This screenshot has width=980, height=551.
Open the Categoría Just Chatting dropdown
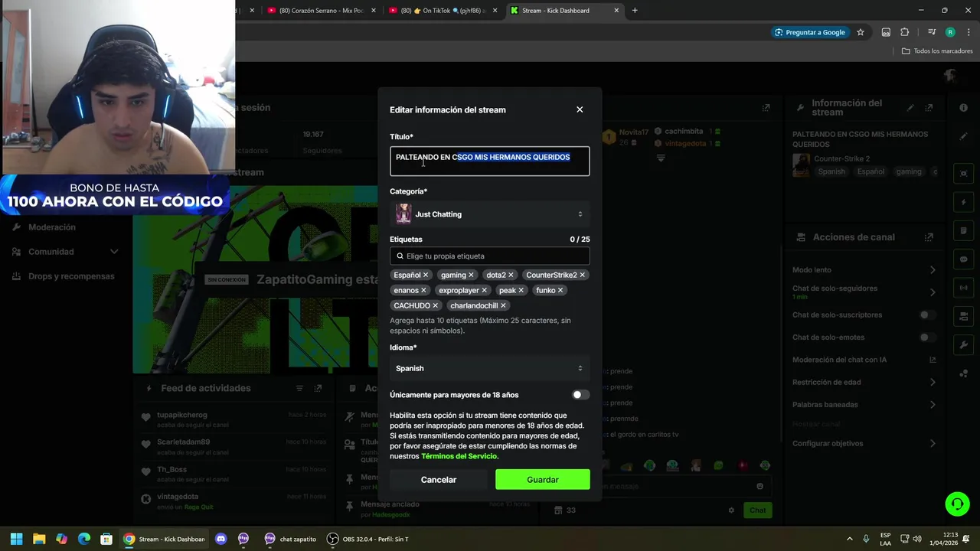pyautogui.click(x=490, y=214)
